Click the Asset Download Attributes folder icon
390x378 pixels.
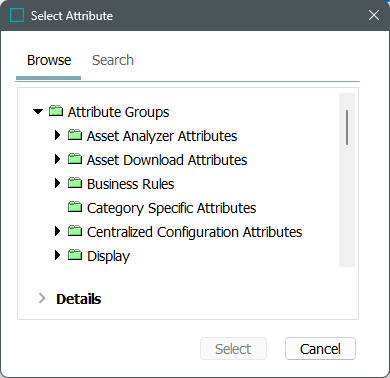tap(75, 159)
